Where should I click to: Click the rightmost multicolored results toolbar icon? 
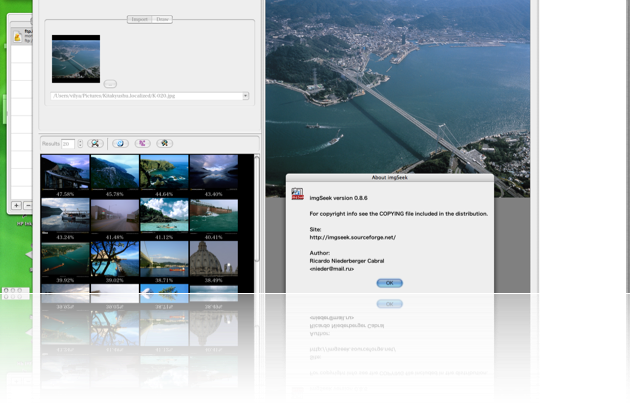(165, 144)
